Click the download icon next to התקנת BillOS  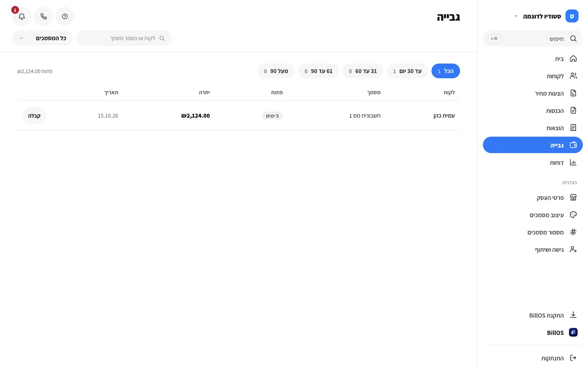click(573, 315)
